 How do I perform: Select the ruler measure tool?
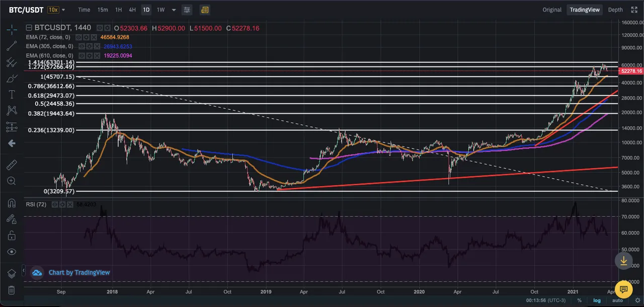(12, 165)
